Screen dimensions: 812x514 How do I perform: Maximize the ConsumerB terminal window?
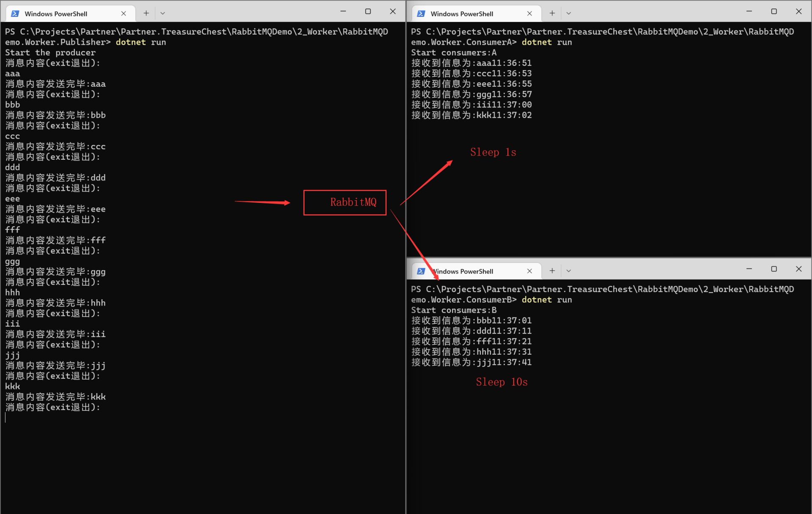pyautogui.click(x=774, y=269)
